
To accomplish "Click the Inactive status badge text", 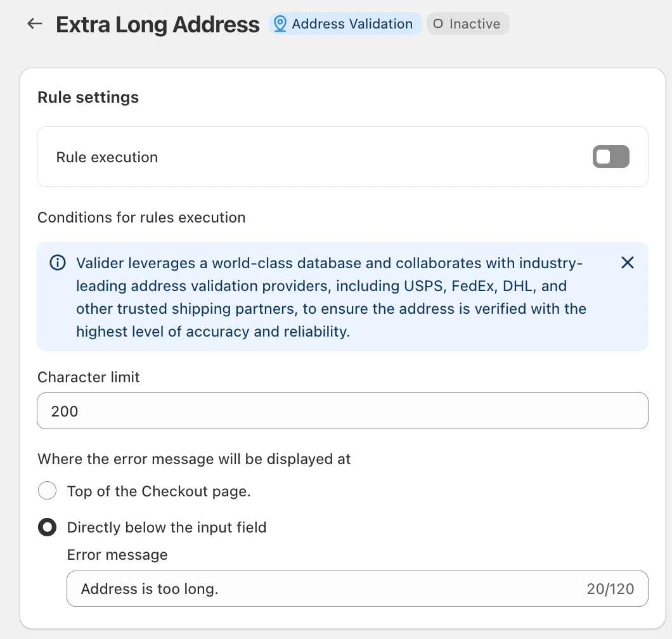I will 475,24.
